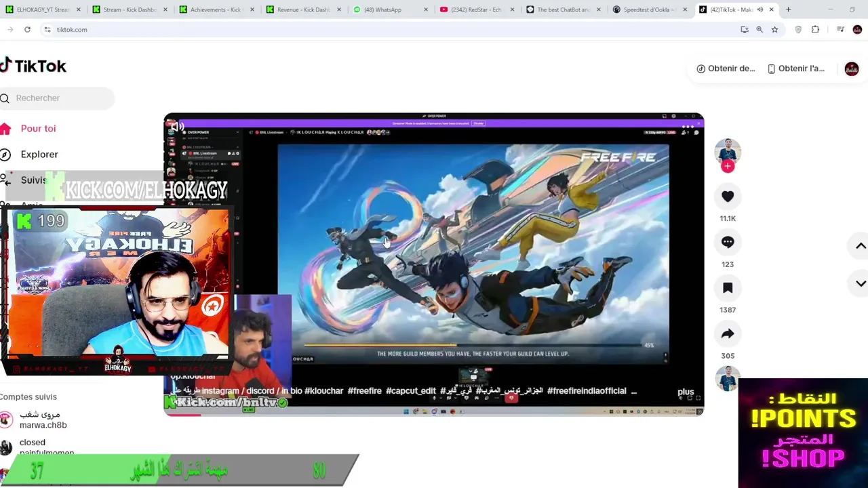Switch to the (48) WhatsApp tab
Screen dimensions: 868x488
390,9
